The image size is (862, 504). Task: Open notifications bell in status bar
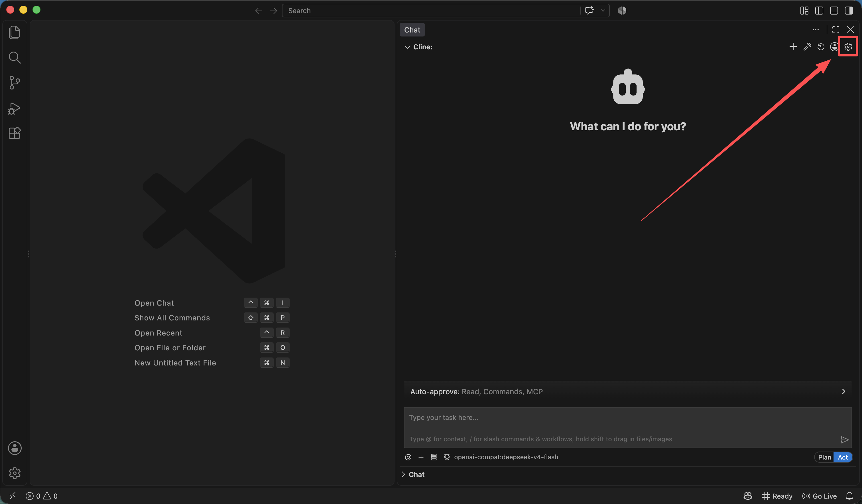[849, 496]
